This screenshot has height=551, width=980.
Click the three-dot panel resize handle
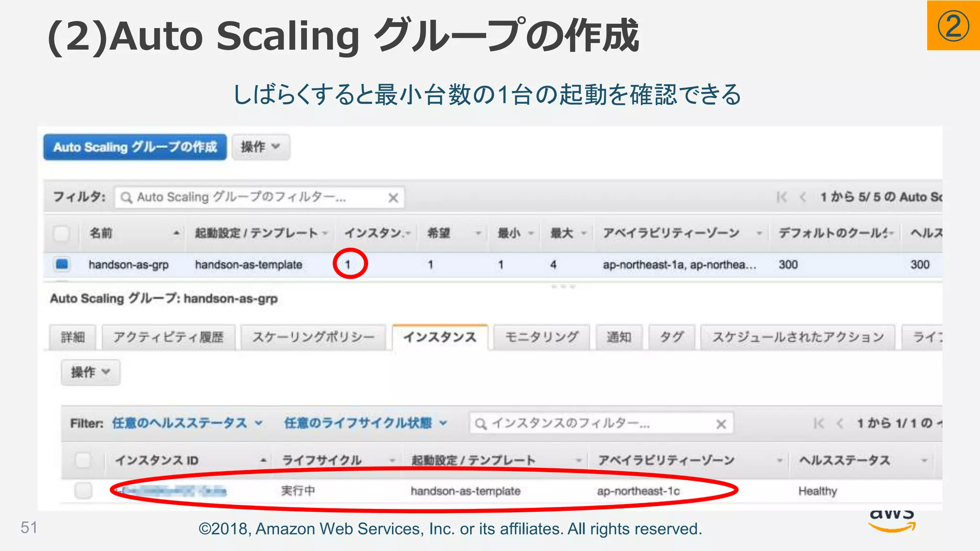(563, 286)
